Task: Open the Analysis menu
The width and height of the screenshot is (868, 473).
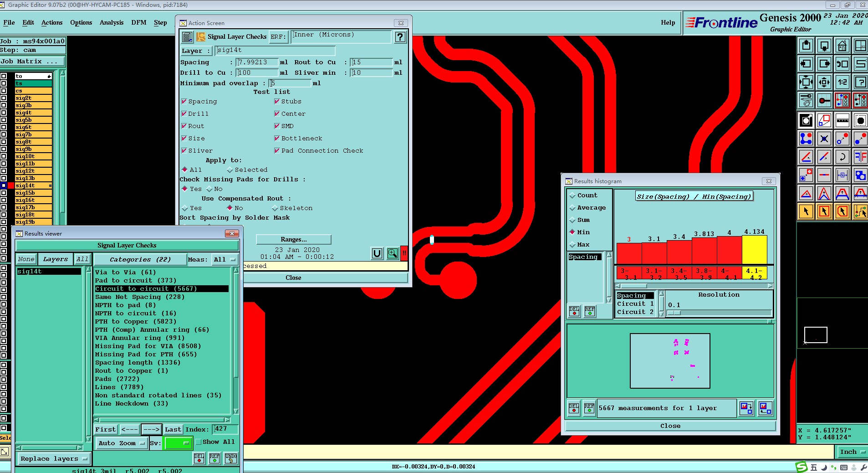Action: (x=112, y=22)
